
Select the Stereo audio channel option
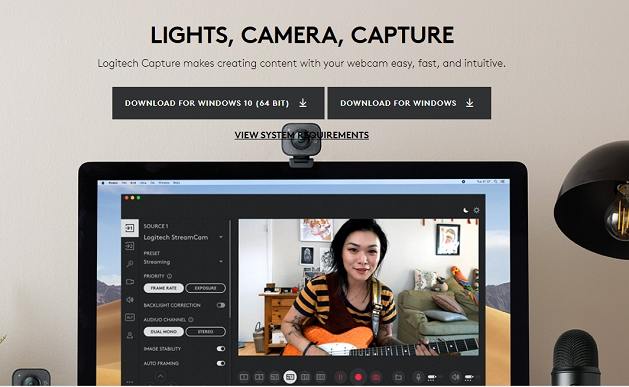[205, 332]
